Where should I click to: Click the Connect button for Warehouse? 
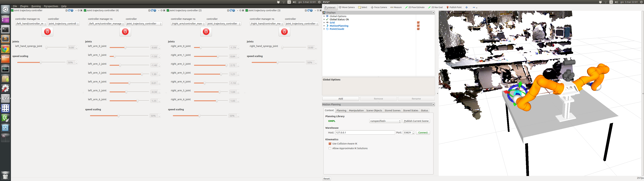(x=423, y=132)
